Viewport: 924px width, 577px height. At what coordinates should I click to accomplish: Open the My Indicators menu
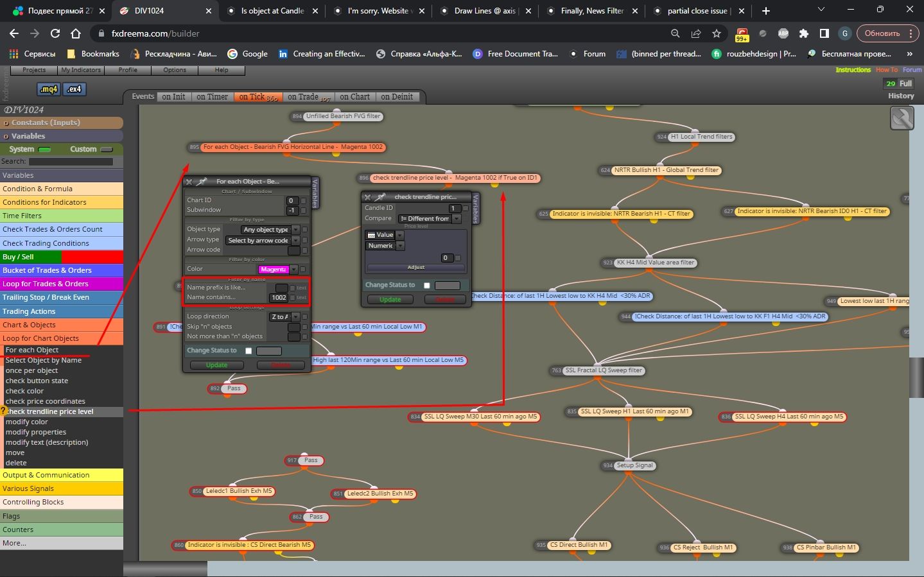click(81, 70)
